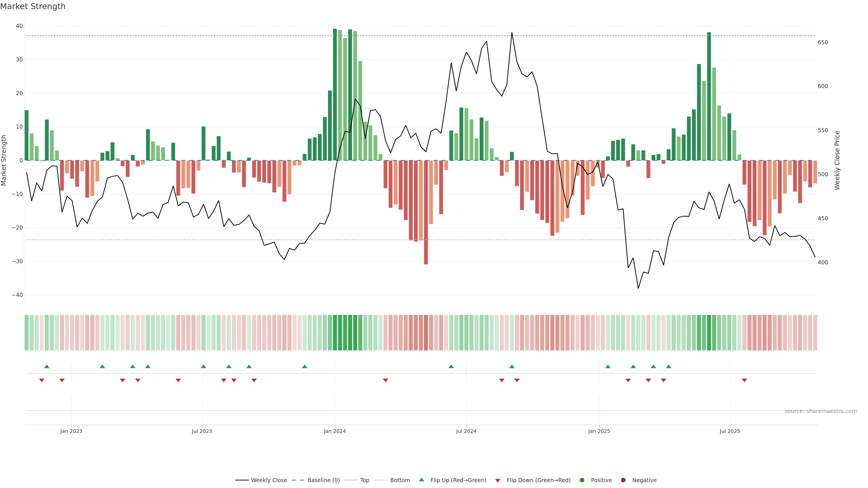
Task: Click the first green flip-up triangle marker
Action: (47, 366)
